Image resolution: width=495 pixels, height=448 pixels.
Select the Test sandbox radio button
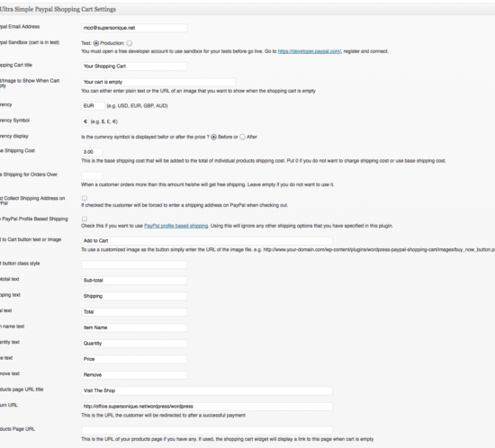tap(96, 43)
